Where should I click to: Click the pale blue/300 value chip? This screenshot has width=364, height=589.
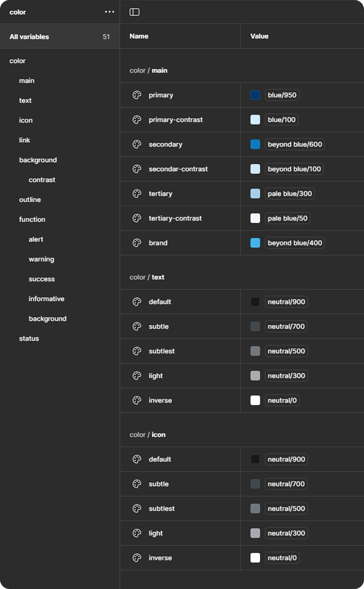pos(290,194)
